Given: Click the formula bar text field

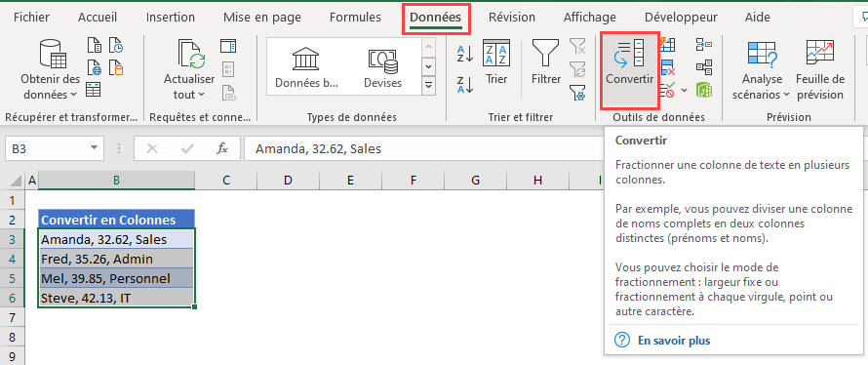Looking at the screenshot, I should coord(423,148).
